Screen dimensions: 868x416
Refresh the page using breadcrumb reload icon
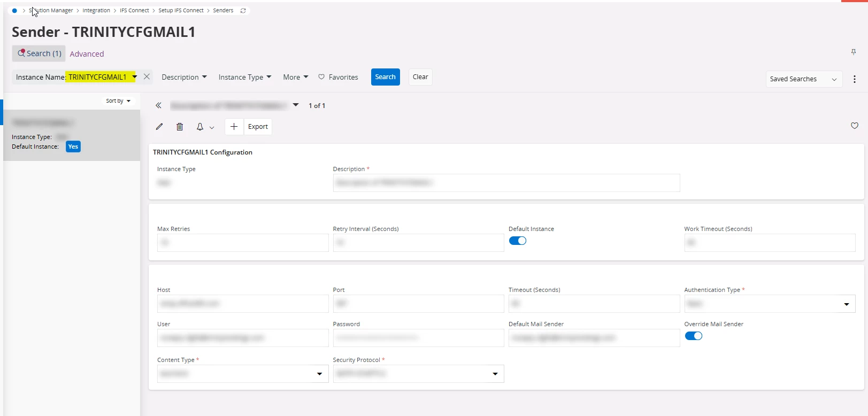click(243, 11)
